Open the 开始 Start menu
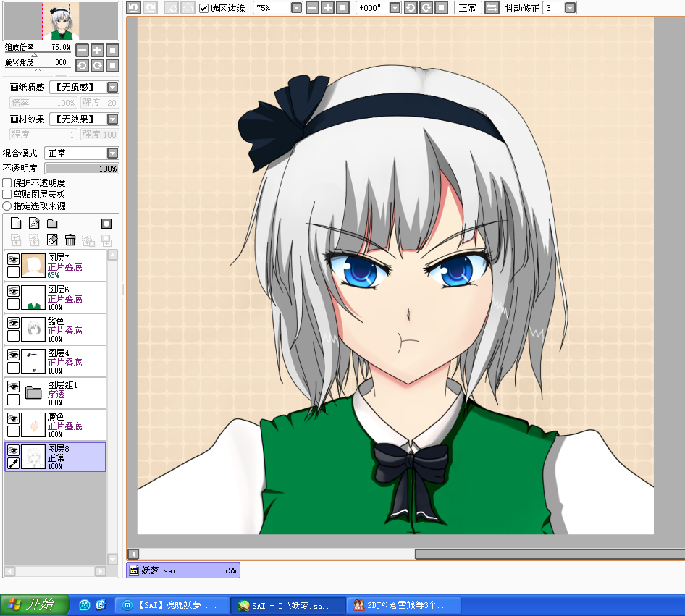685x616 pixels. pos(34,605)
